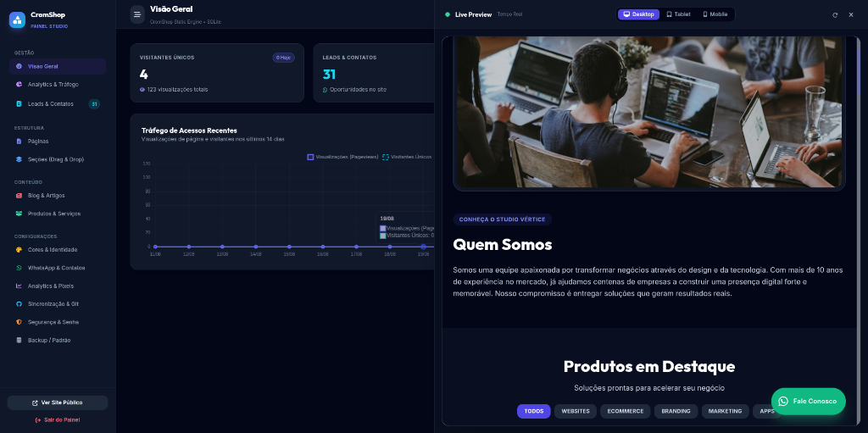Toggle Visualizações (Pageviews) chart legend

pos(342,158)
